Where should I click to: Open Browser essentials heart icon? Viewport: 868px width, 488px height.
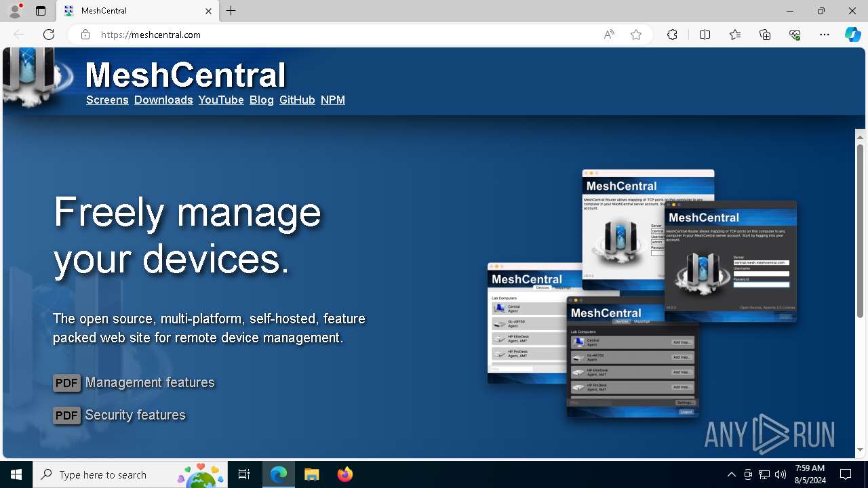coord(795,35)
